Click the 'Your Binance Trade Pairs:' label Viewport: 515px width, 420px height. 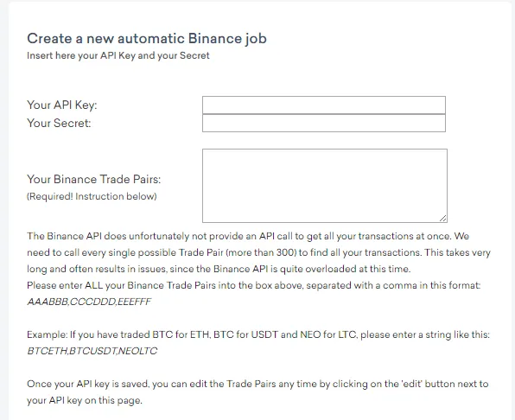coord(94,179)
